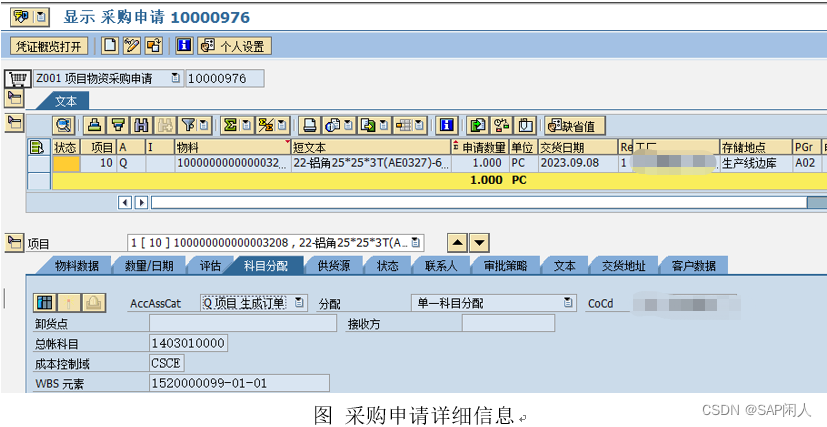The height and width of the screenshot is (427, 827).
Task: Click the blue info icon beside 个人设置
Action: point(184,46)
